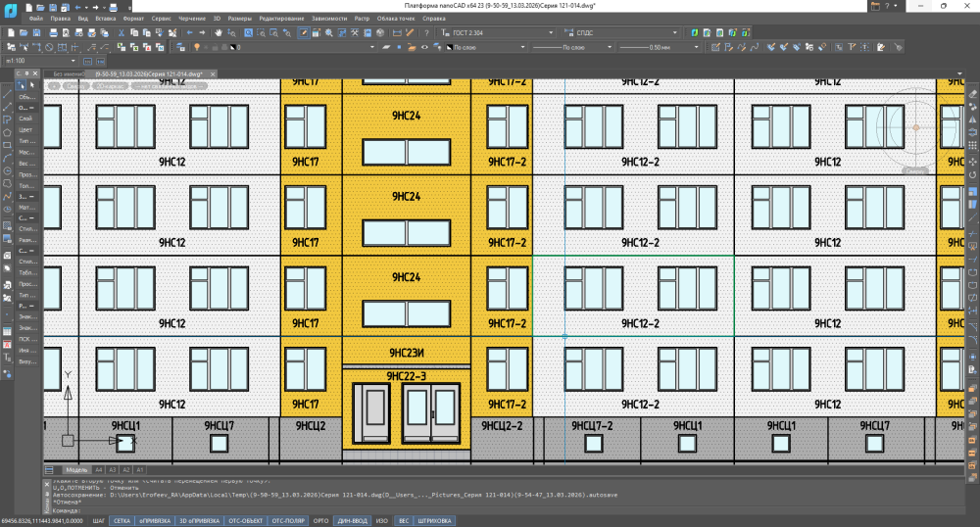
Task: Toggle ОТС-ОБЪЕКТ object tracking
Action: tap(245, 520)
